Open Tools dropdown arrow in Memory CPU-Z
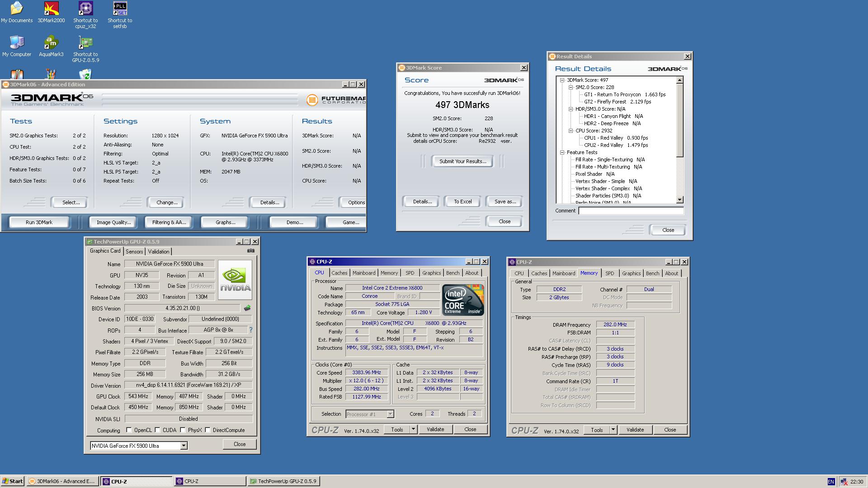868x488 pixels. click(613, 430)
